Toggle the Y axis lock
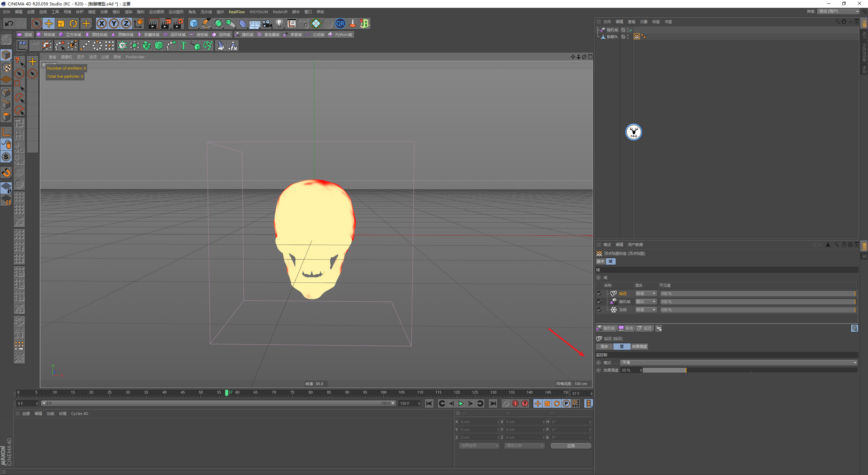The width and height of the screenshot is (868, 475). point(114,23)
